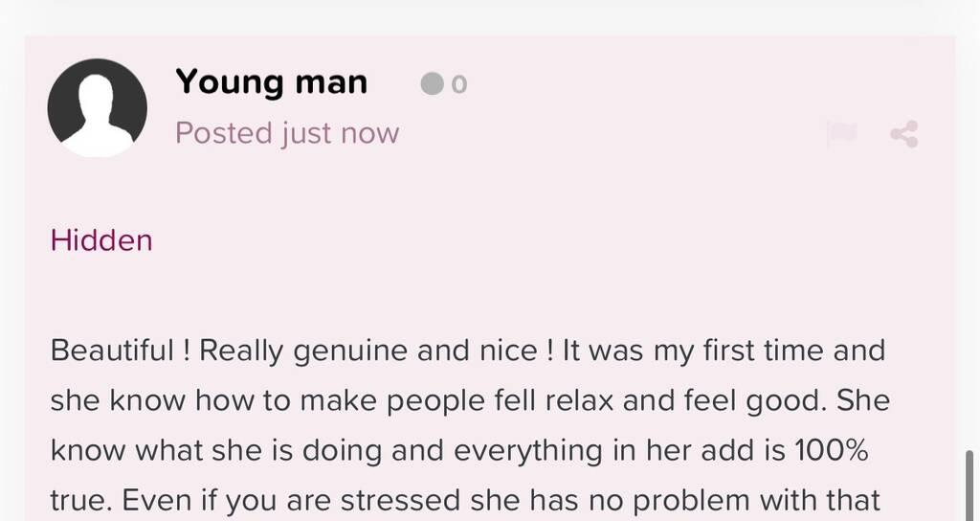Click the line beginning true. Even if you
The width and height of the screenshot is (980, 521).
point(465,500)
